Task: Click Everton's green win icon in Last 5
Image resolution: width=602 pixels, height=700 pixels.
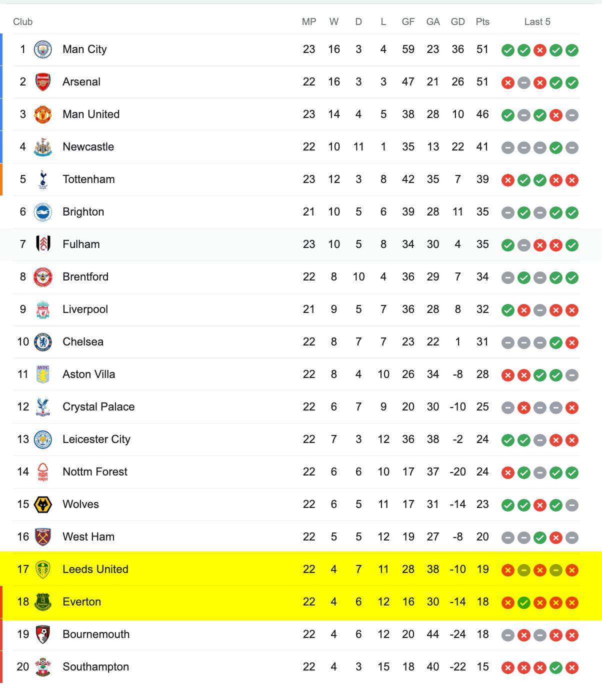Action: pyautogui.click(x=523, y=602)
